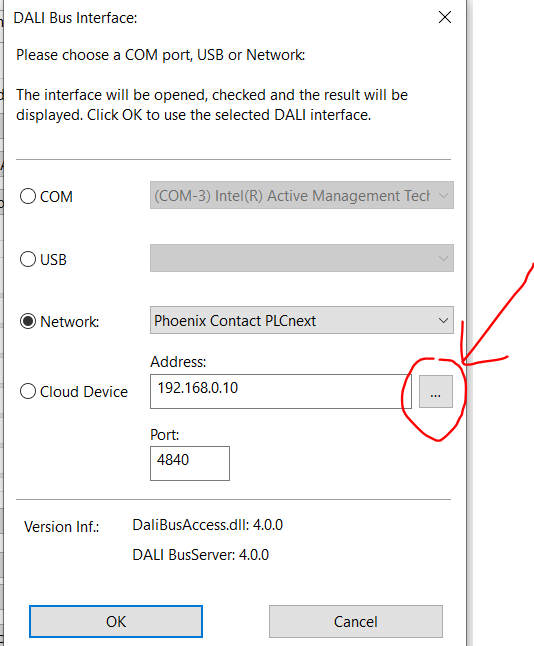Click the Address label above the IP field
534x646 pixels.
[178, 362]
